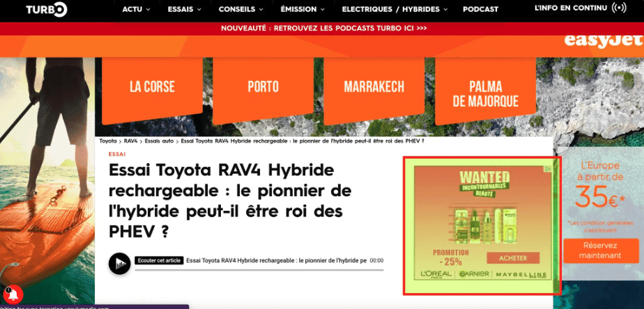Expand the ÉMISSION menu chevron
Image resolution: width=644 pixels, height=309 pixels.
coord(323,9)
